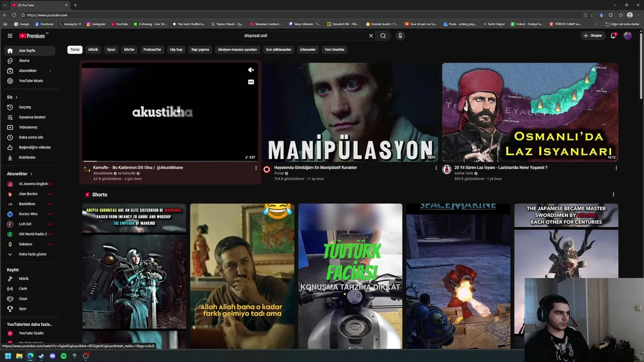
Task: Click the YouTube Premium logo
Action: (x=32, y=36)
